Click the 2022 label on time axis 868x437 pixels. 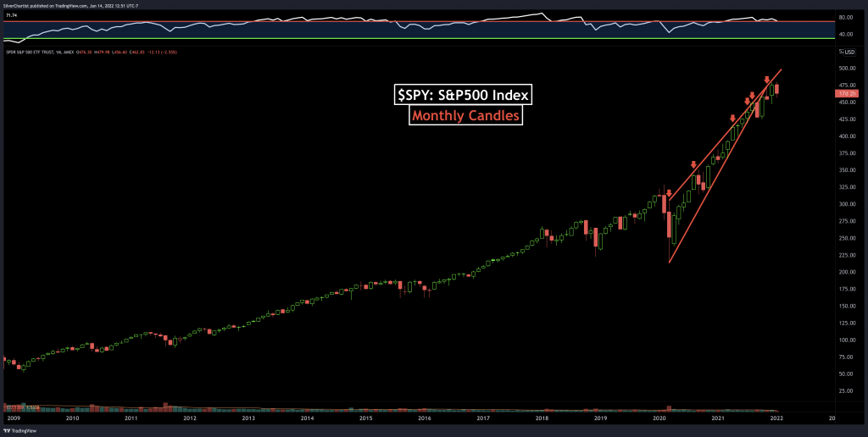click(776, 418)
